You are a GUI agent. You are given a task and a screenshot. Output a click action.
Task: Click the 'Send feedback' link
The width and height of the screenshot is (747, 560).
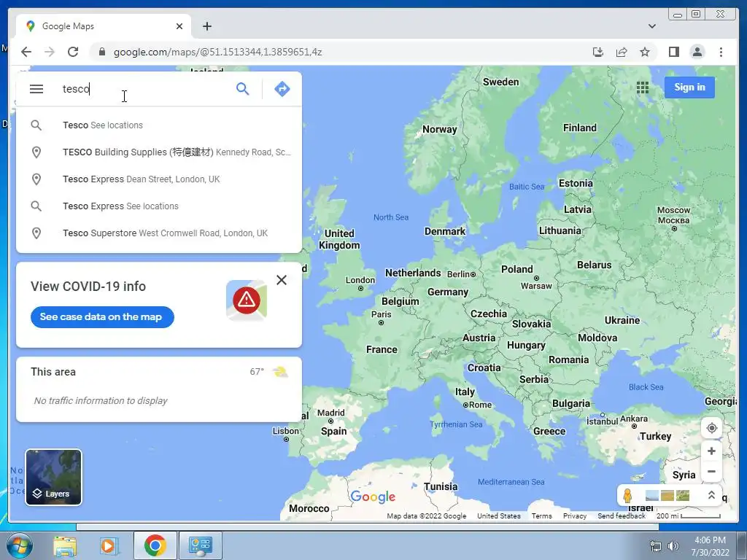622,516
